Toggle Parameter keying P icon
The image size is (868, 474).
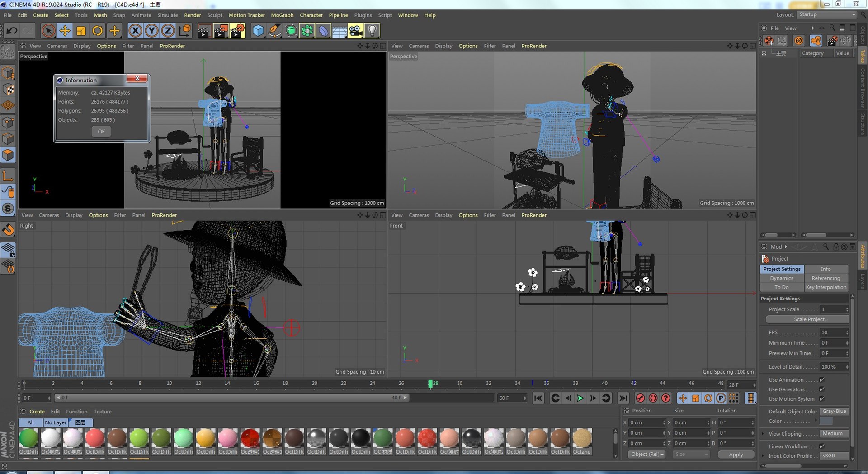(721, 398)
